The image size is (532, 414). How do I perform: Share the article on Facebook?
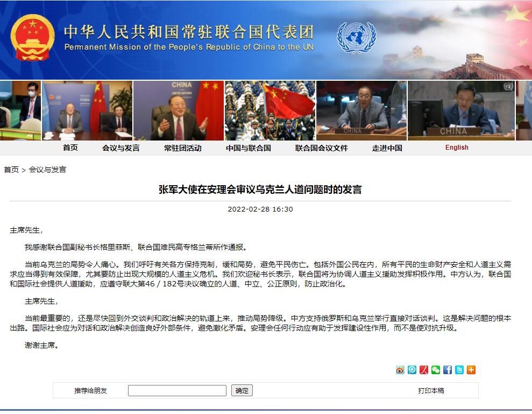(448, 370)
